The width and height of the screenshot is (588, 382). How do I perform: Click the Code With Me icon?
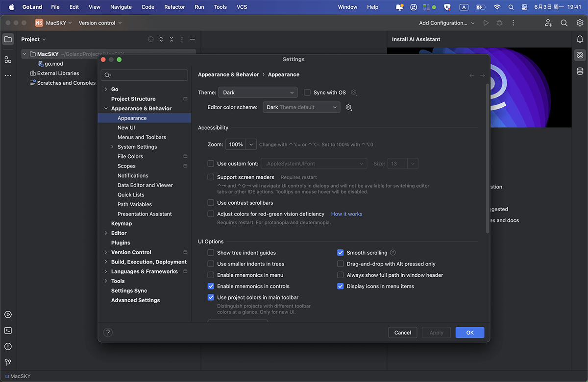(x=548, y=23)
